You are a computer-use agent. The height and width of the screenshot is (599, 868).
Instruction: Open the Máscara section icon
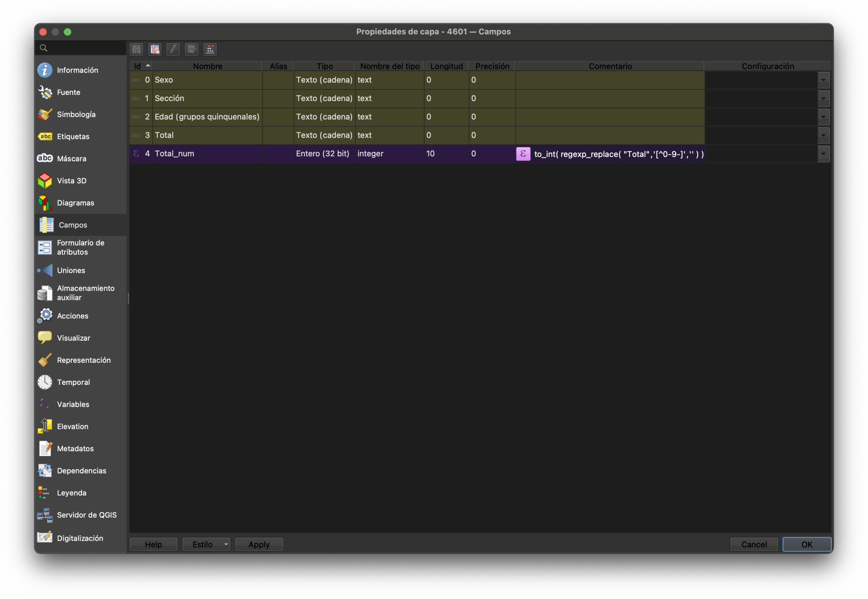(x=45, y=158)
